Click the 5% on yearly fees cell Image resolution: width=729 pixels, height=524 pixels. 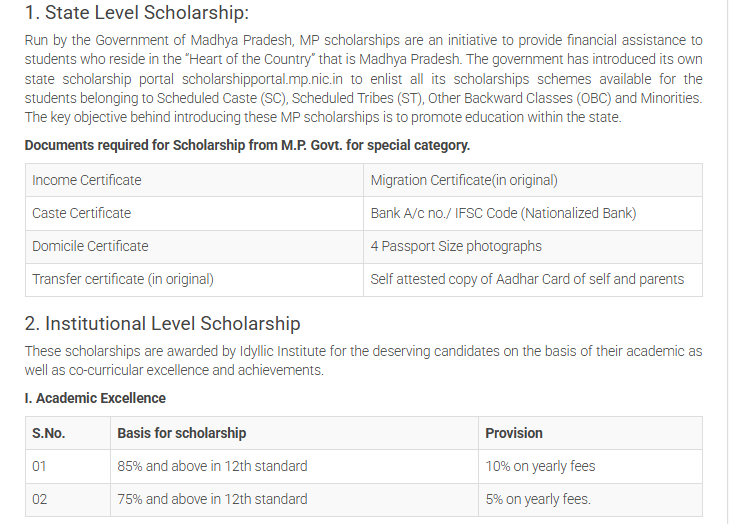click(590, 500)
